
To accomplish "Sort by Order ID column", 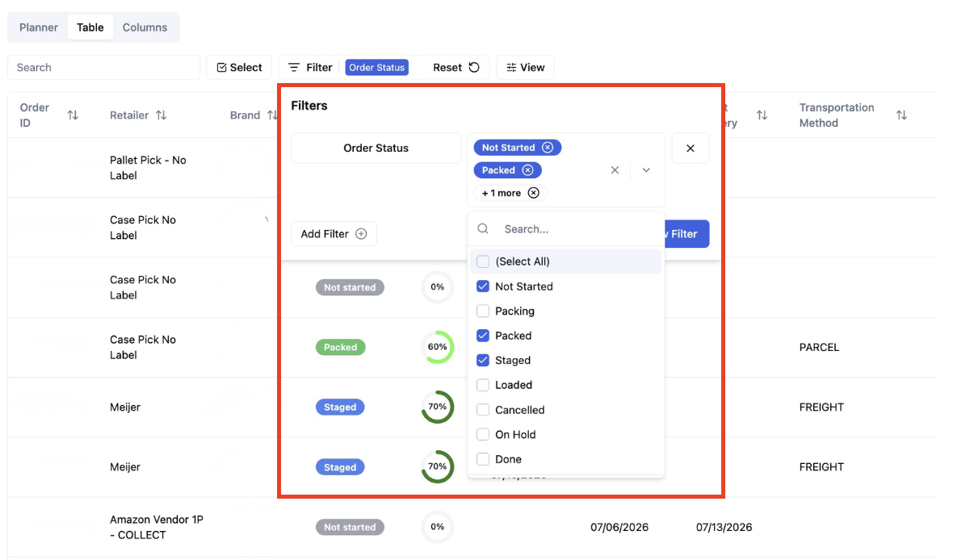I will [73, 115].
